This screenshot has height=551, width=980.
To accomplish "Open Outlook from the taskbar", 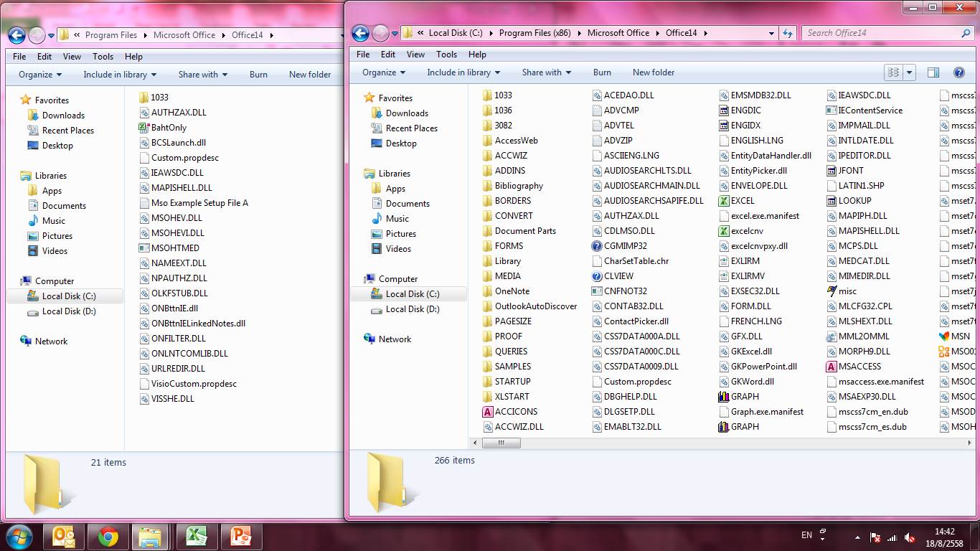I will pyautogui.click(x=65, y=537).
